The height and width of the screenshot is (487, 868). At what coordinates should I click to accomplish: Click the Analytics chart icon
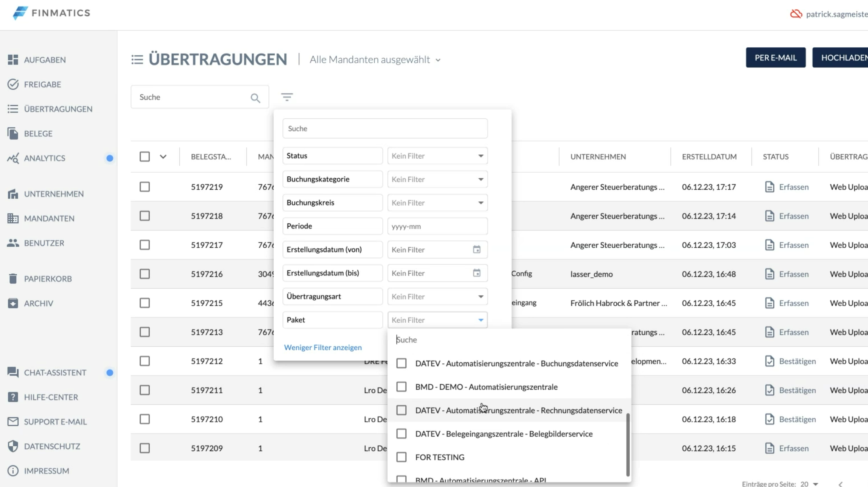point(13,158)
